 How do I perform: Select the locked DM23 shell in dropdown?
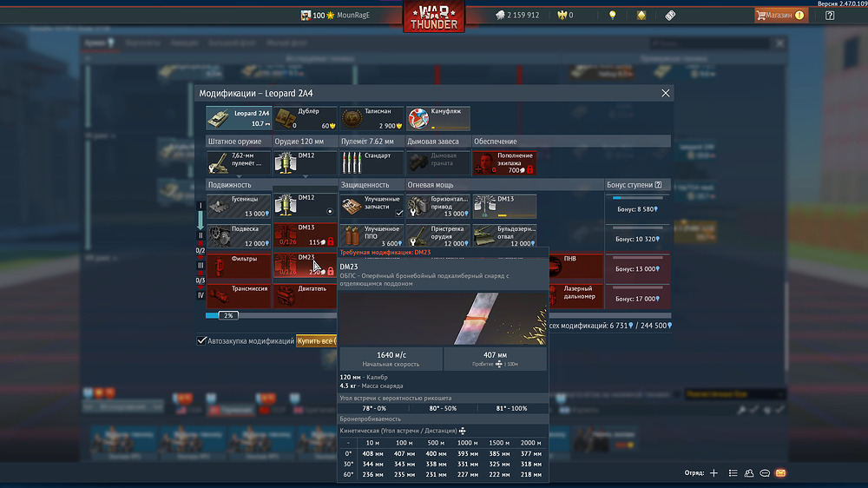[305, 266]
